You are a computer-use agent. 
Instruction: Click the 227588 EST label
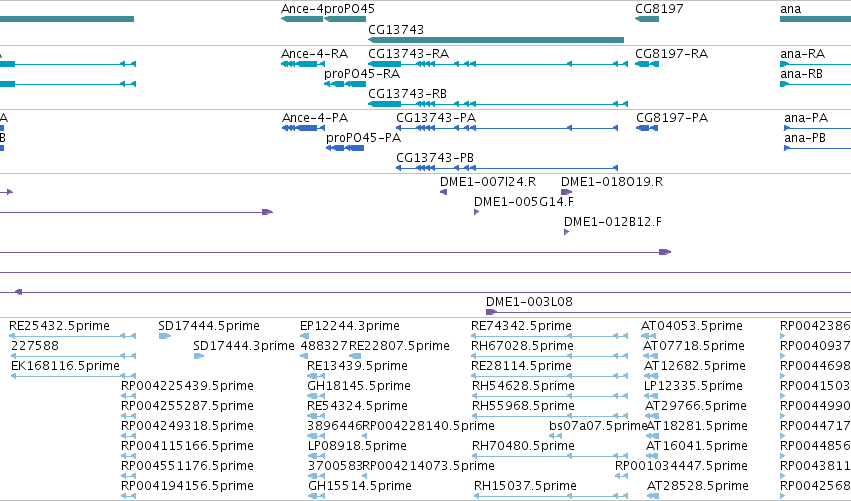[34, 346]
